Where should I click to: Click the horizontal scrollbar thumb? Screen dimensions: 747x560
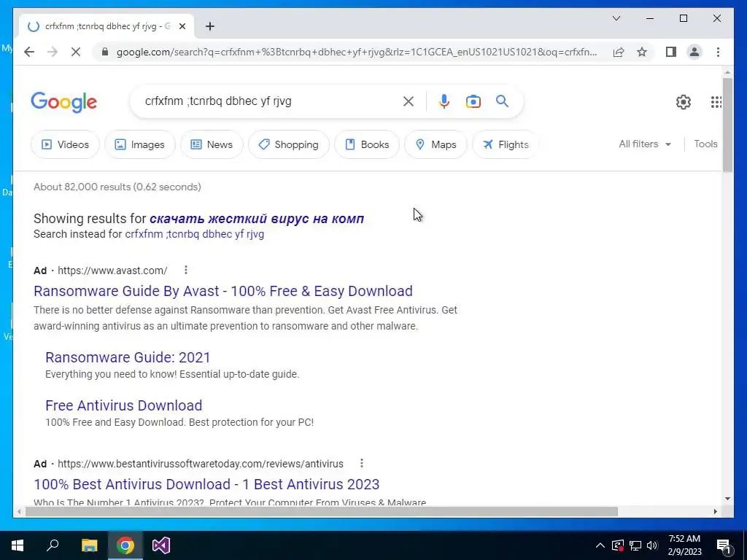(322, 511)
